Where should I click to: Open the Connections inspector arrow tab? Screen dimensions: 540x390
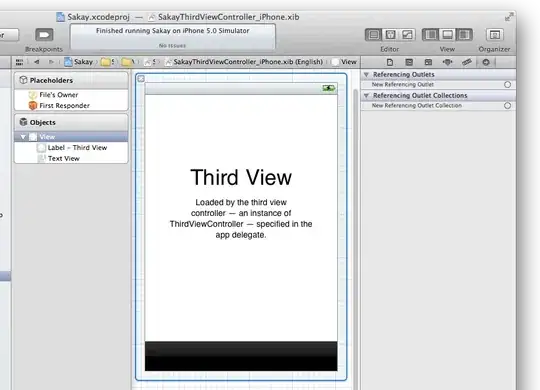pos(486,62)
